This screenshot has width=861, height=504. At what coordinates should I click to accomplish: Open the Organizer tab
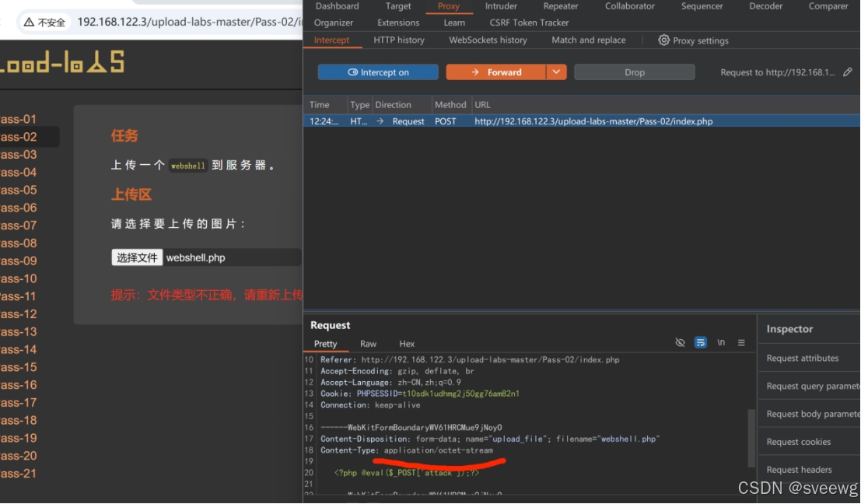pos(334,23)
